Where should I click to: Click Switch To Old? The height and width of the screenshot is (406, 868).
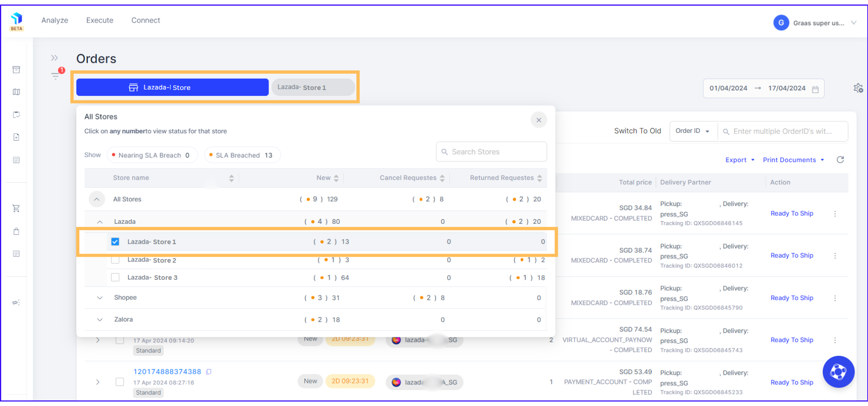click(637, 131)
